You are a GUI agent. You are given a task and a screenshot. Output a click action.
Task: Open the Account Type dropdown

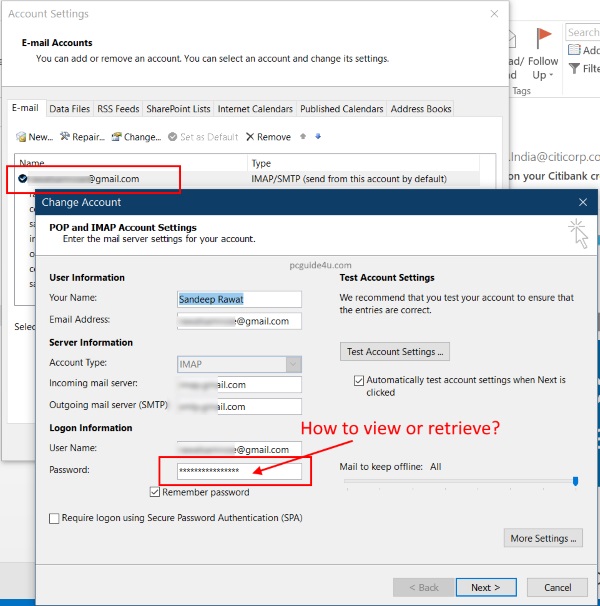[x=293, y=364]
